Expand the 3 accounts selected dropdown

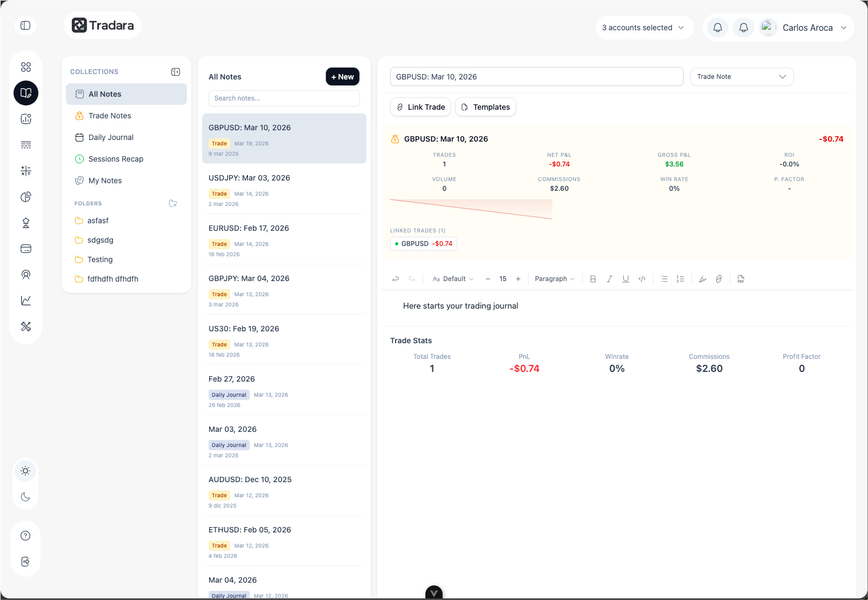coord(643,28)
